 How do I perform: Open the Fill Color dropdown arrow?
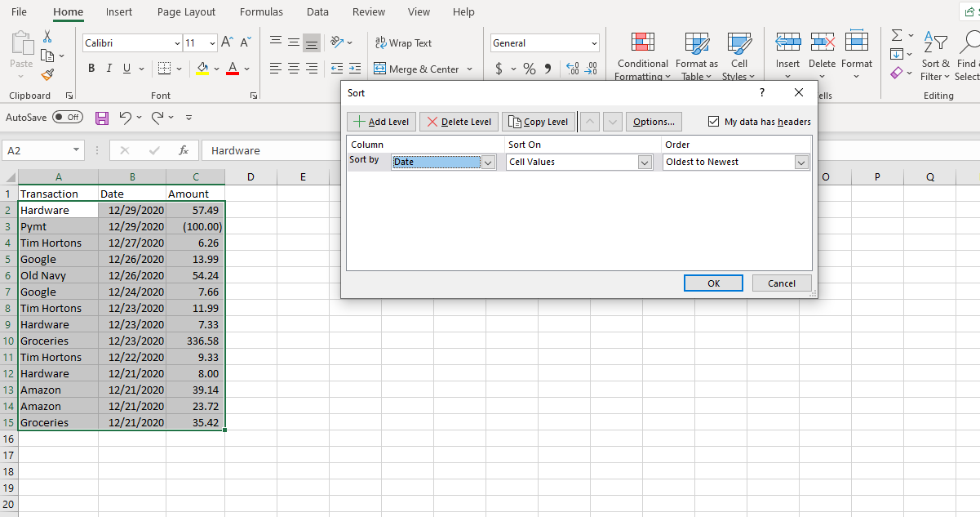pos(217,69)
